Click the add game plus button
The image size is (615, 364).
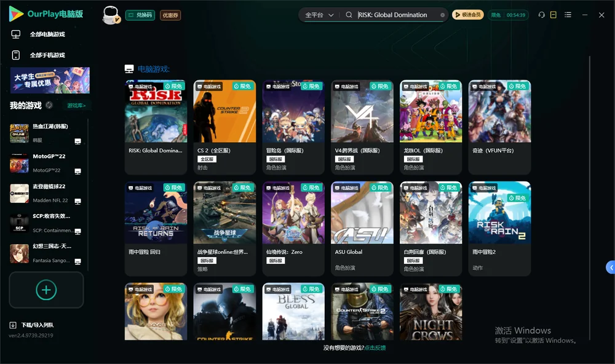[x=46, y=290]
